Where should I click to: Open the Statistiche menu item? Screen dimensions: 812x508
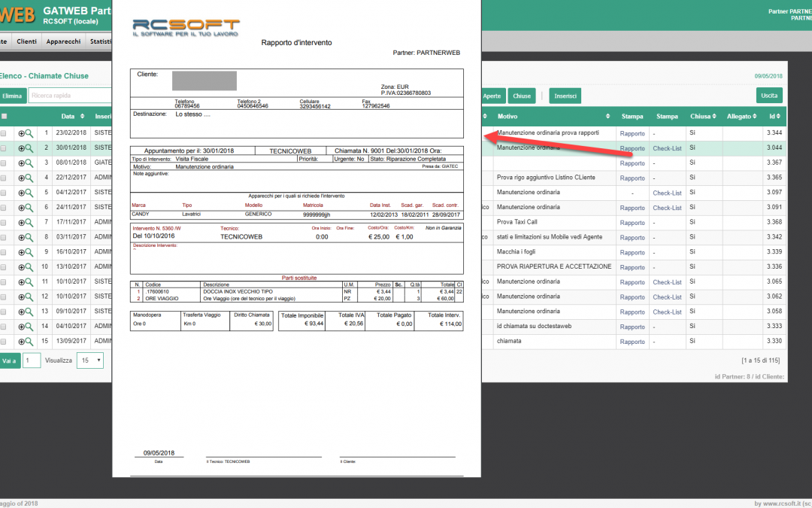tap(101, 41)
